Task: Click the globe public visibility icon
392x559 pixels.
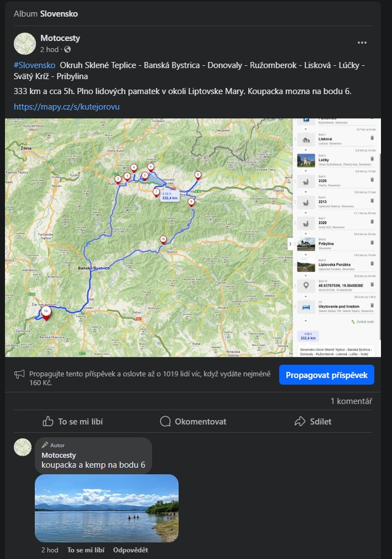Action: [67, 50]
